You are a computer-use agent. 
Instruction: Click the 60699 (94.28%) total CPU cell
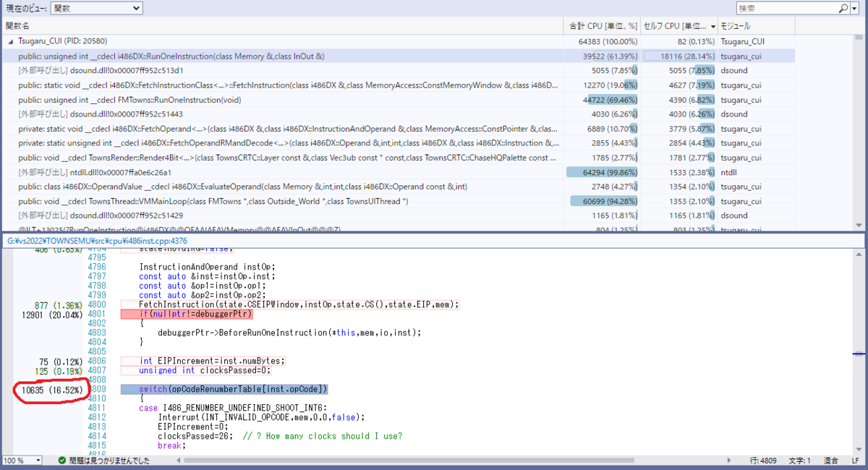click(601, 201)
